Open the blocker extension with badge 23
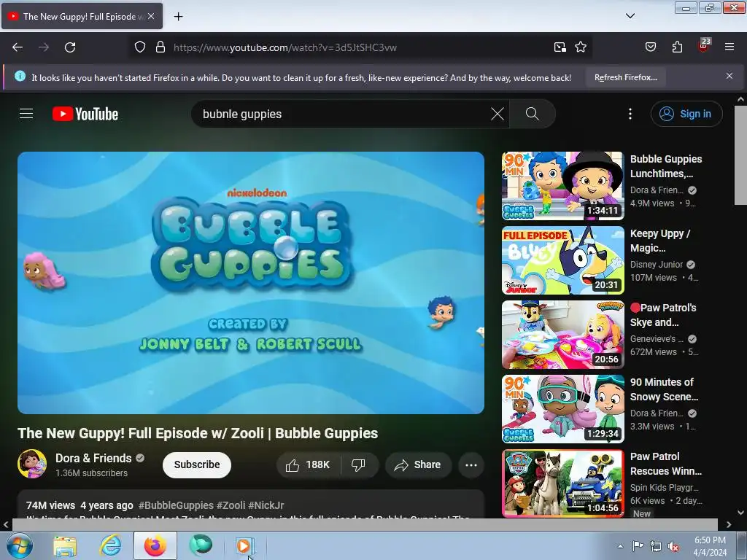The image size is (747, 560). point(704,46)
